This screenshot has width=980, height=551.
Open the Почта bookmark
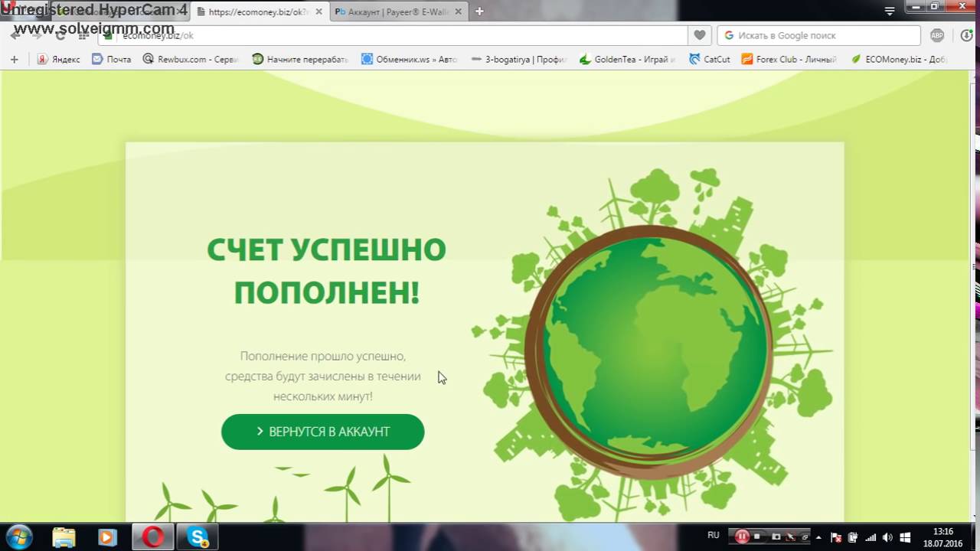pyautogui.click(x=112, y=59)
